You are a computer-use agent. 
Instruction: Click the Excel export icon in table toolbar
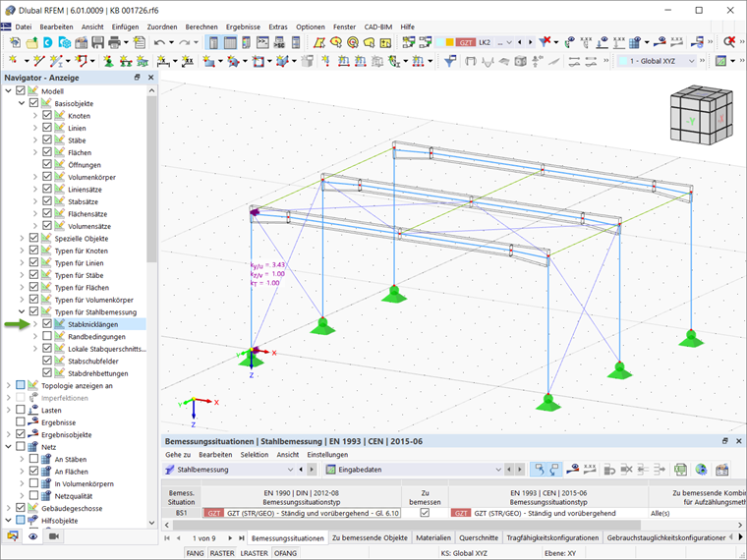coord(680,470)
